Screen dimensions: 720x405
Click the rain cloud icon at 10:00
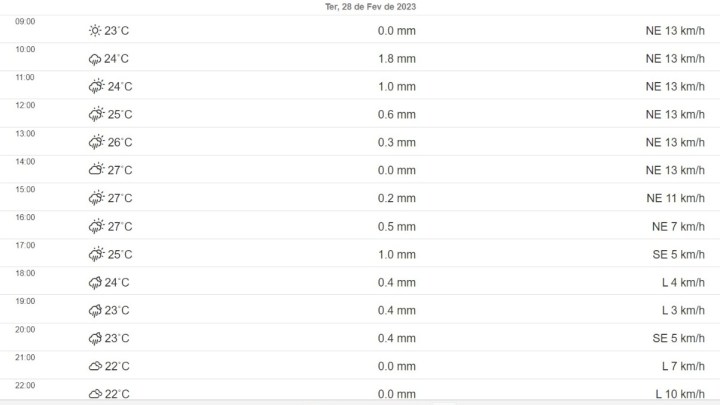tap(95, 59)
